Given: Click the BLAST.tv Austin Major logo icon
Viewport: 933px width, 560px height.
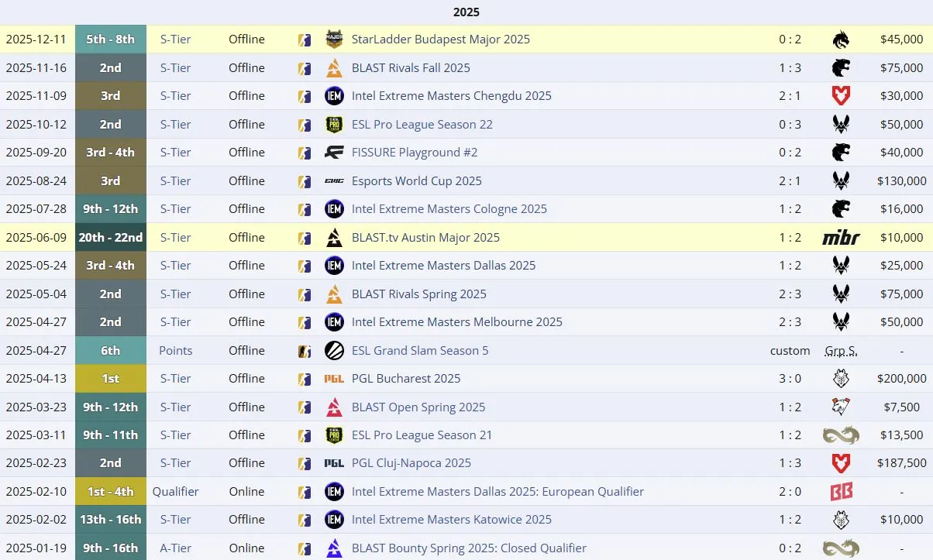Looking at the screenshot, I should 334,238.
